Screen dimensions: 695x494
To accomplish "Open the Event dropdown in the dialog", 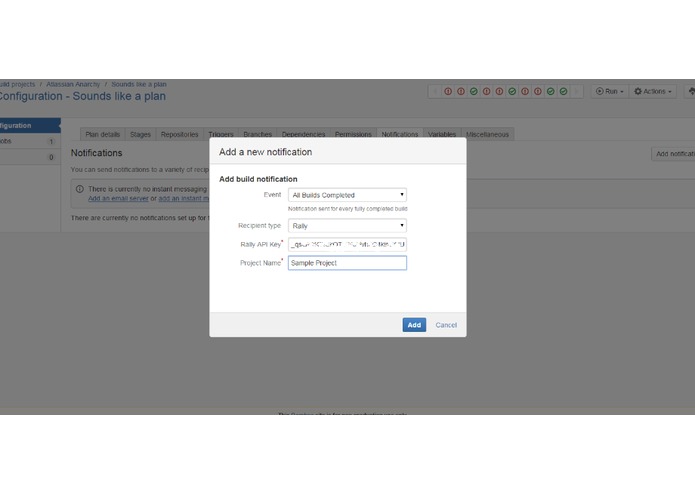I will point(347,195).
